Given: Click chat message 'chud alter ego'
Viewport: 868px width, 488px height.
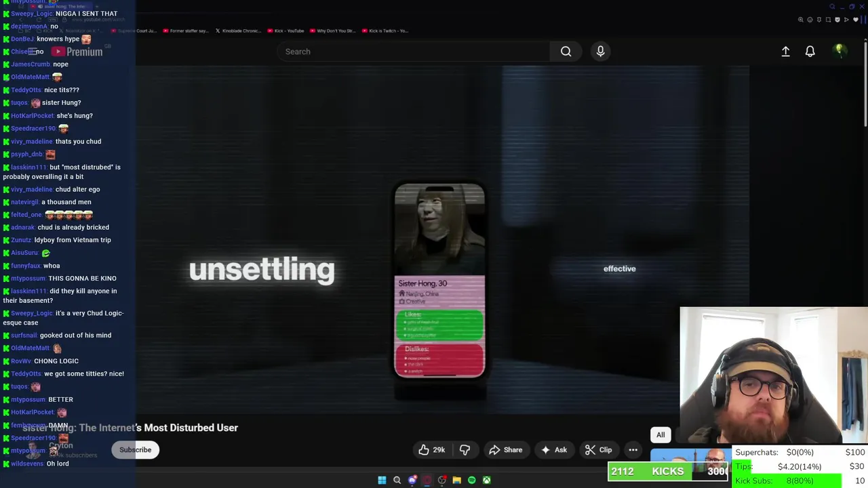Looking at the screenshot, I should coord(77,189).
